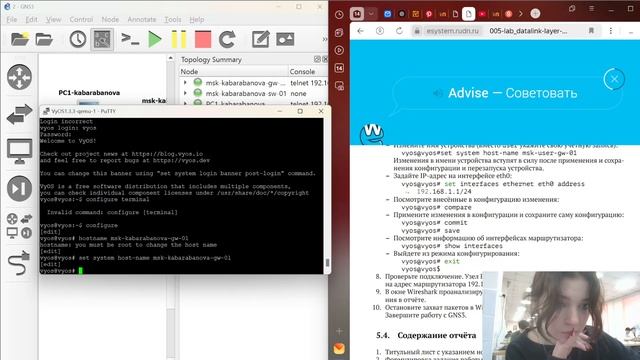Start all nodes green play button

(155, 40)
